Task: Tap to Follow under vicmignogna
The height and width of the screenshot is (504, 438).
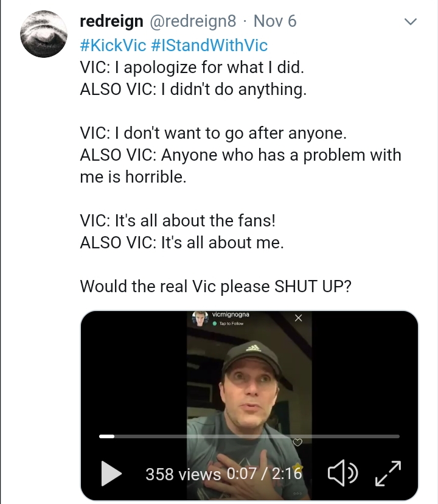Action: click(231, 323)
